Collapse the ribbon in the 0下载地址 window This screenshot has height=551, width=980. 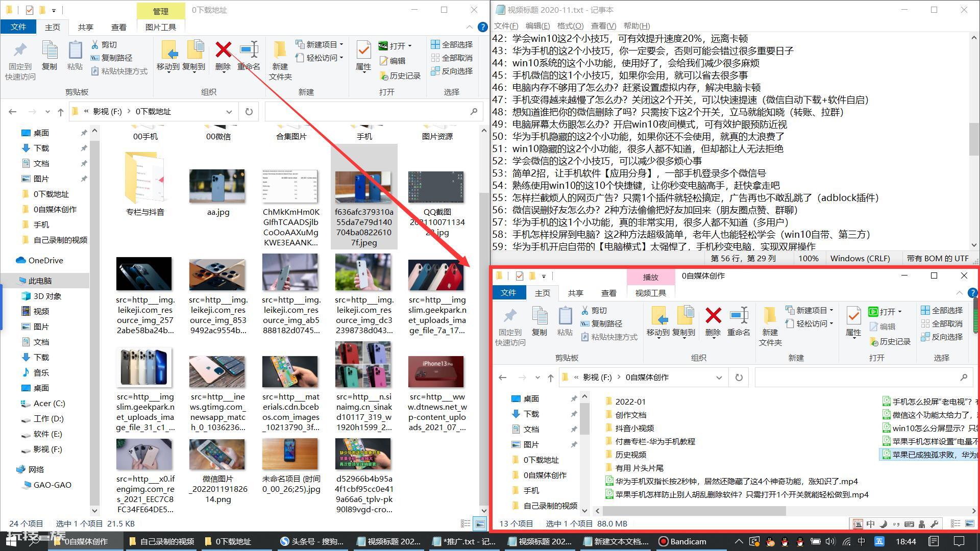coord(469,27)
